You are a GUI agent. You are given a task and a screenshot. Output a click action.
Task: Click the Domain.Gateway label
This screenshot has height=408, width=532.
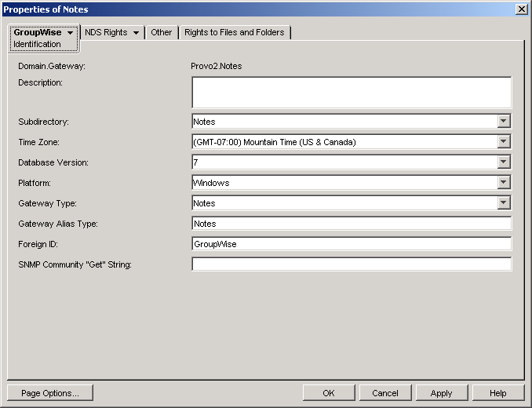point(52,66)
